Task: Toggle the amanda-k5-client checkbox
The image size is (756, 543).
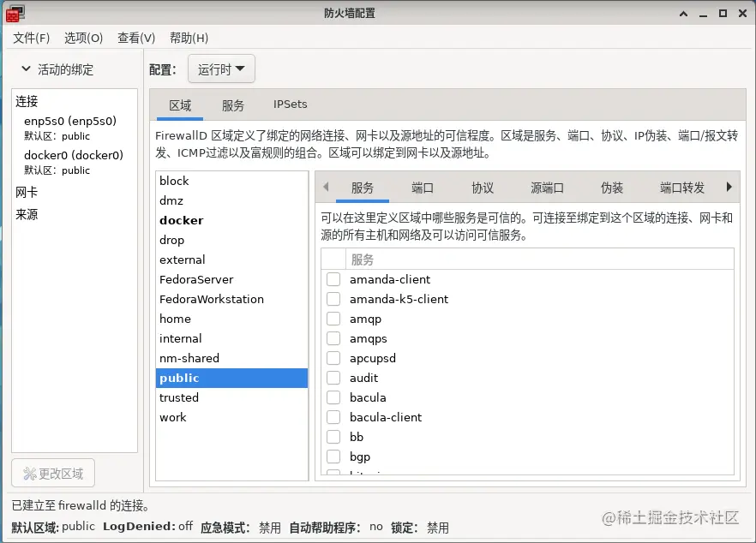Action: pos(333,299)
